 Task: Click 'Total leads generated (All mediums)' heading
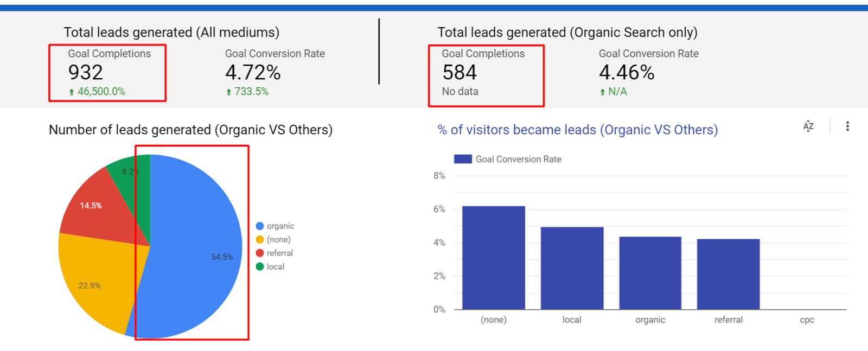171,33
